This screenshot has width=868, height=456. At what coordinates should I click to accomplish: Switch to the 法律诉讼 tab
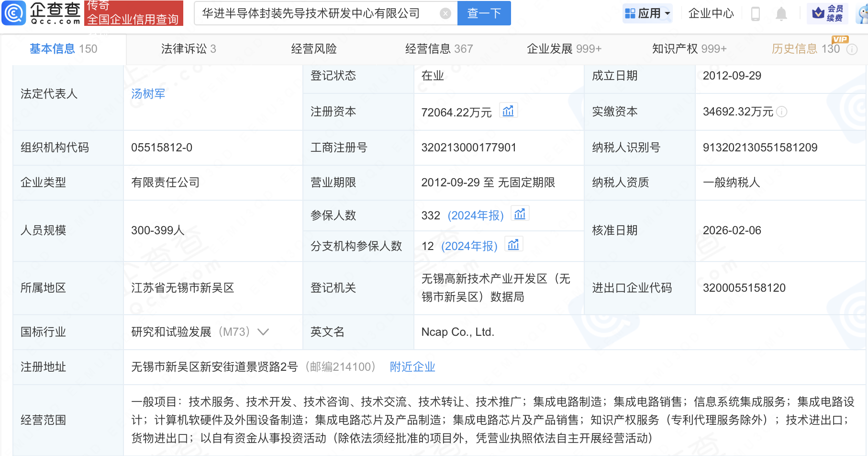[189, 49]
